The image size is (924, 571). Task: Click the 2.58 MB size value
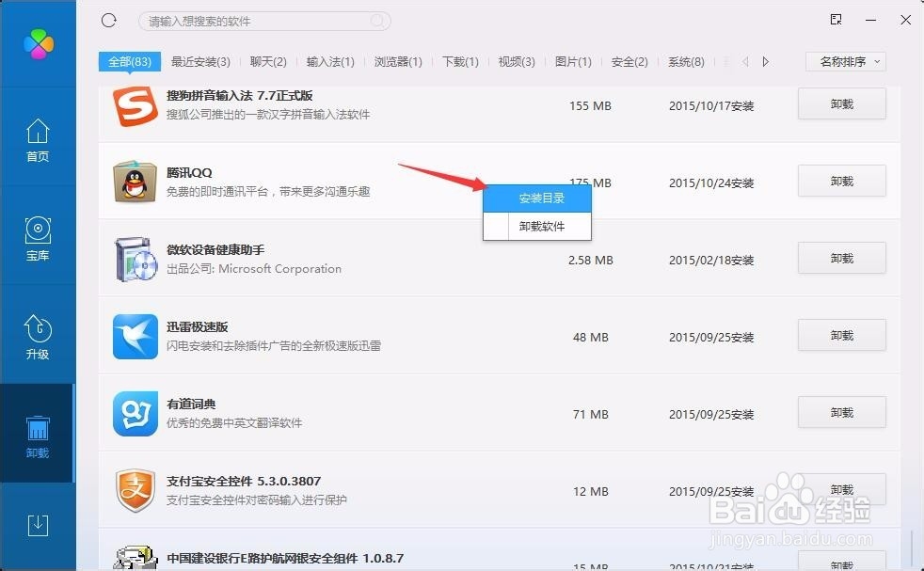(x=591, y=261)
